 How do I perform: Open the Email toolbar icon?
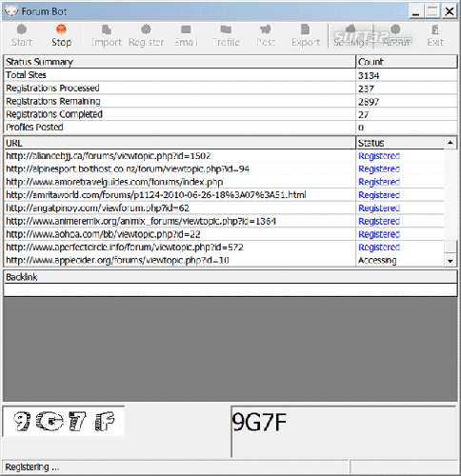point(186,35)
